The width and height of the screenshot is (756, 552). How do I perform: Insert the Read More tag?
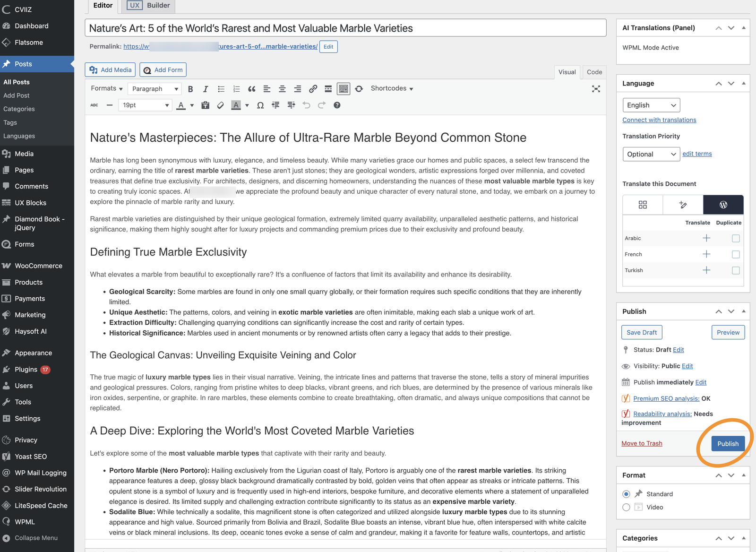[x=328, y=89]
